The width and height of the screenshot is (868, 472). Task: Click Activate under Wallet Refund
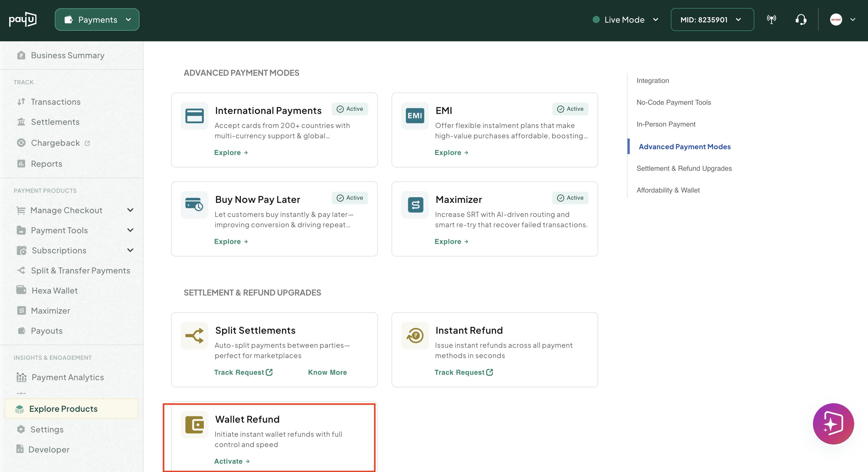tap(232, 461)
